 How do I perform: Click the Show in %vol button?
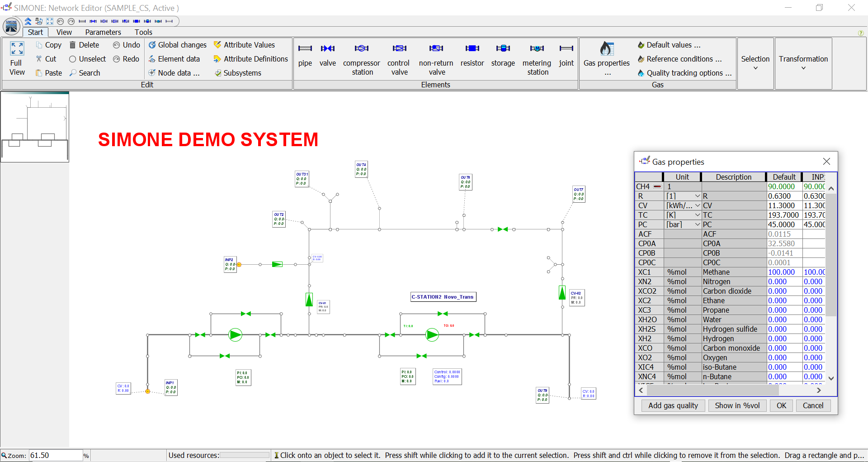click(737, 405)
